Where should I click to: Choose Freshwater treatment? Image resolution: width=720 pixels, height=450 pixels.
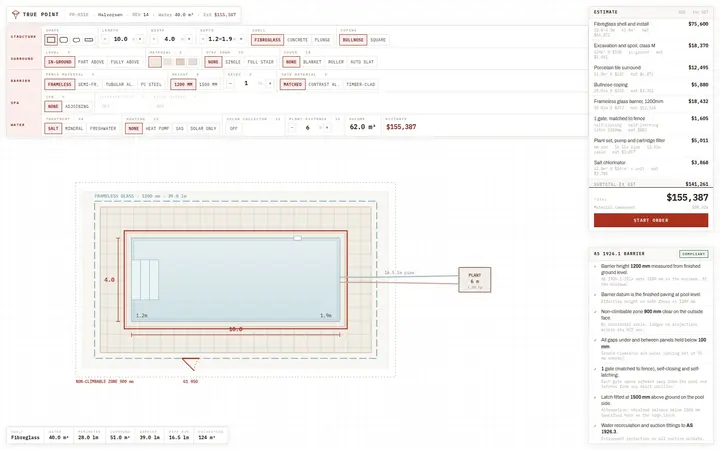[x=103, y=129]
